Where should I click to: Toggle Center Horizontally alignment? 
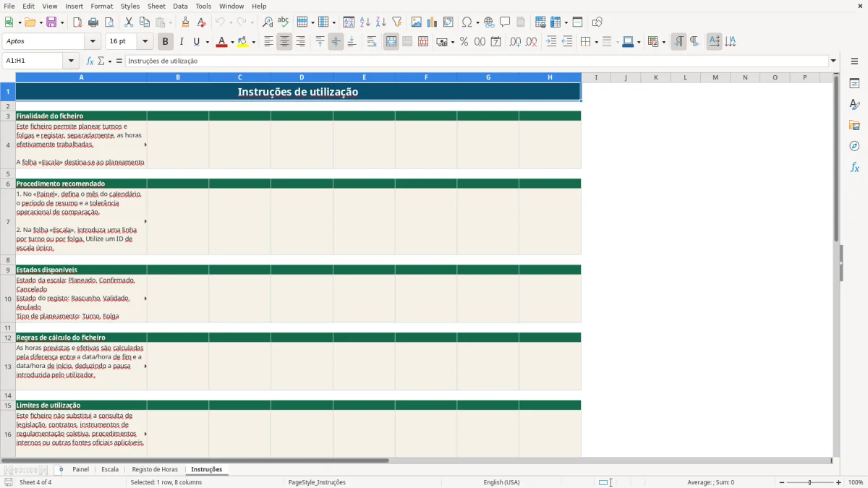point(284,42)
